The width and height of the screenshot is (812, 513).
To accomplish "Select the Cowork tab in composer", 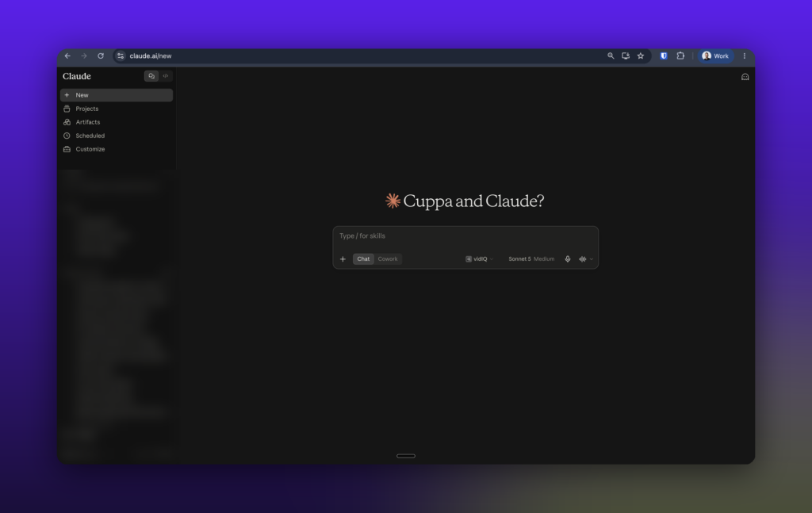I will click(x=388, y=258).
